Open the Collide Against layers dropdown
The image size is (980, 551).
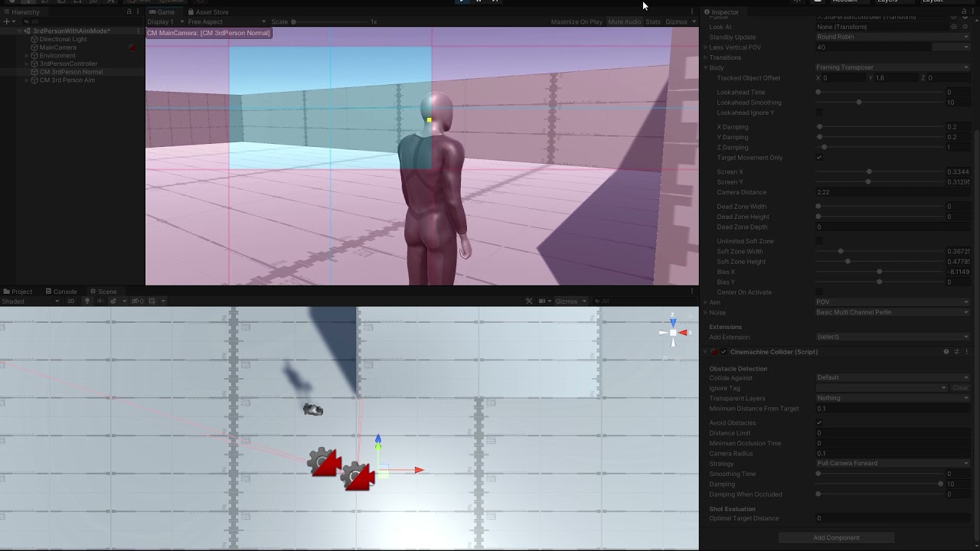(892, 377)
